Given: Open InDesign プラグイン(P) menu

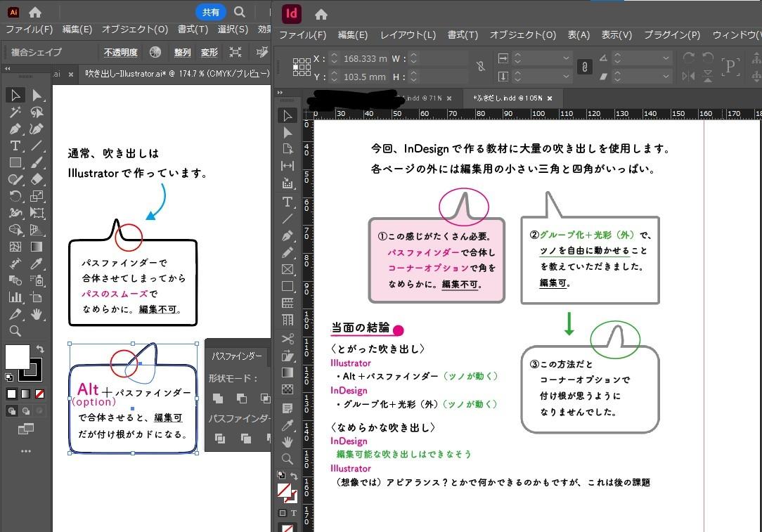Looking at the screenshot, I should click(x=672, y=35).
